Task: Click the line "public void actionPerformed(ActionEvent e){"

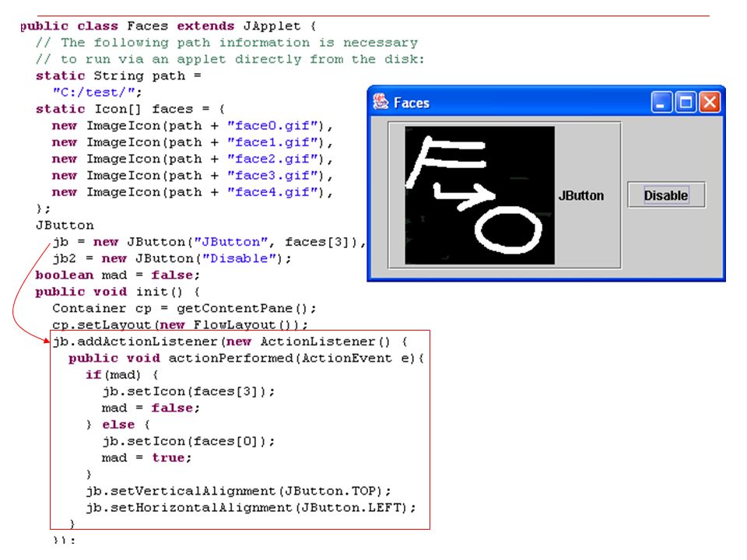Action: [247, 358]
